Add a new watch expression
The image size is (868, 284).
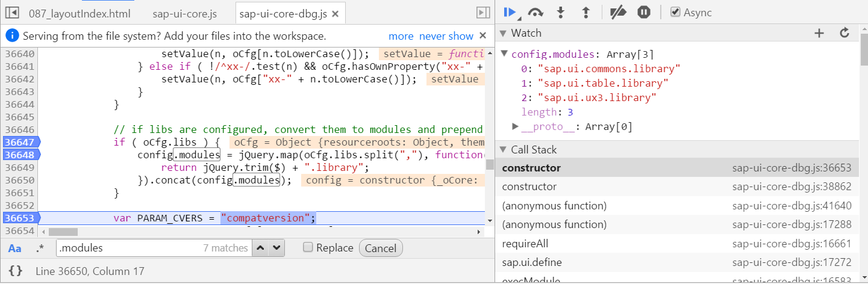pyautogui.click(x=819, y=33)
